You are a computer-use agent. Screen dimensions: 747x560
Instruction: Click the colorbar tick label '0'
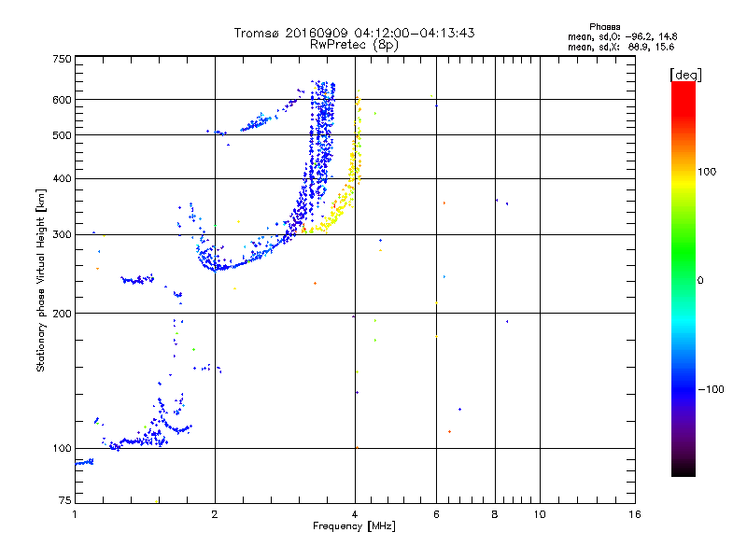coord(700,281)
